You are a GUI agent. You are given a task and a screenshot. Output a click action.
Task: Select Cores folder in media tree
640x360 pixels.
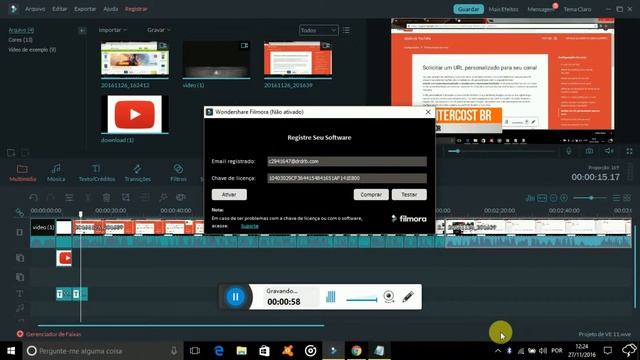point(20,40)
